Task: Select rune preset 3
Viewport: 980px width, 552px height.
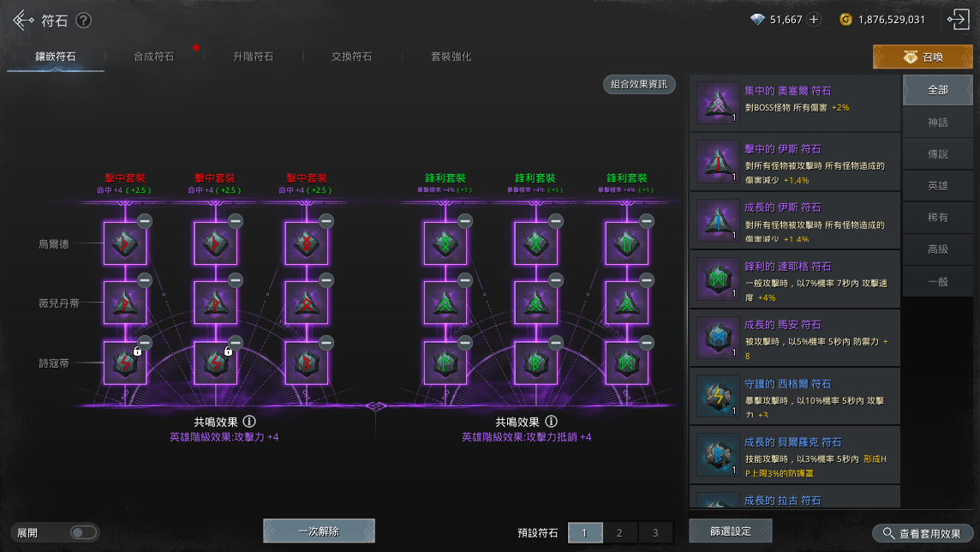Action: coord(655,532)
